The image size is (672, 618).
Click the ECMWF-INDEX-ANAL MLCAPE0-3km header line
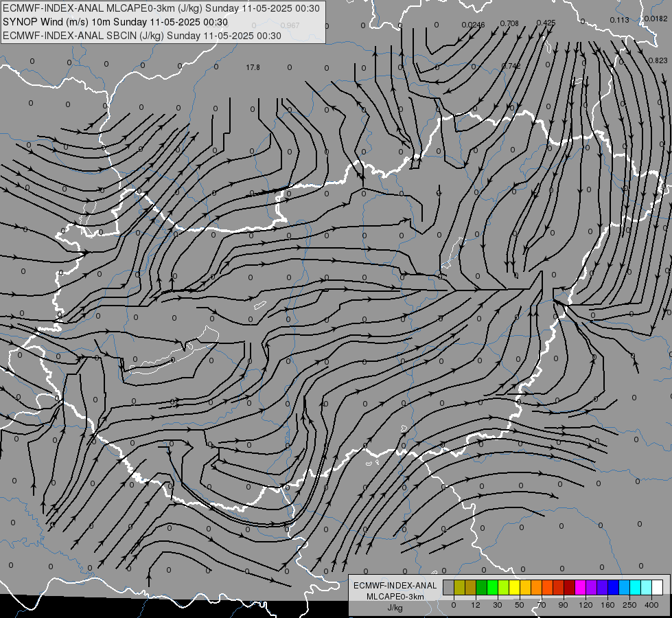[x=161, y=8]
